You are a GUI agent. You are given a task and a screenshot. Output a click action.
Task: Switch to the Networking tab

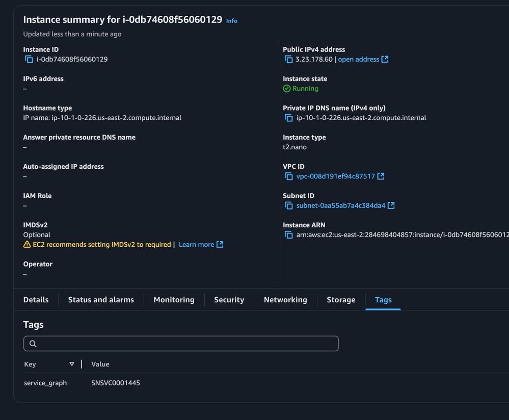coord(285,300)
